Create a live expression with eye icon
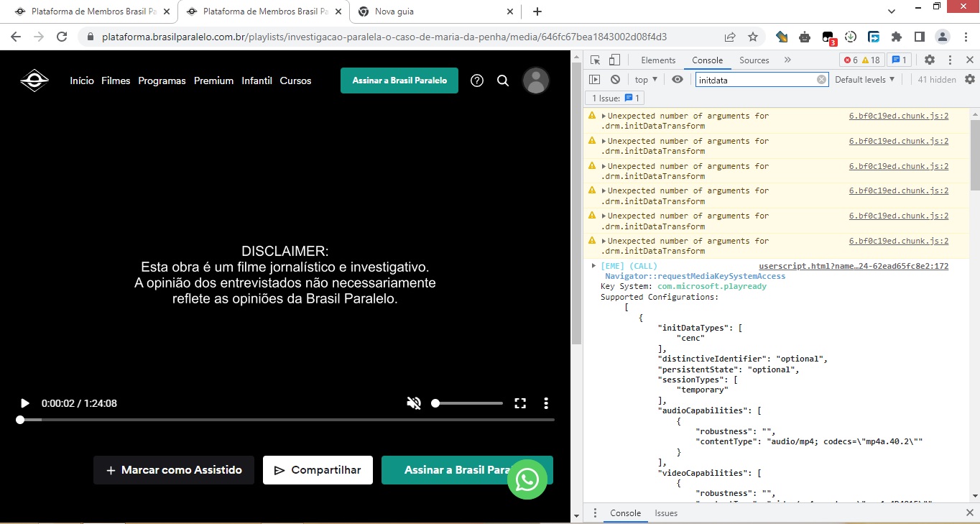 [x=677, y=80]
